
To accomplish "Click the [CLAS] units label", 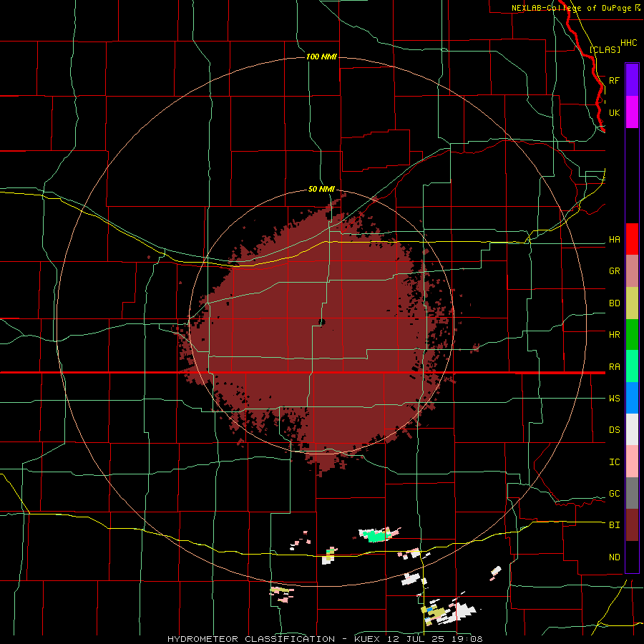I will click(605, 50).
